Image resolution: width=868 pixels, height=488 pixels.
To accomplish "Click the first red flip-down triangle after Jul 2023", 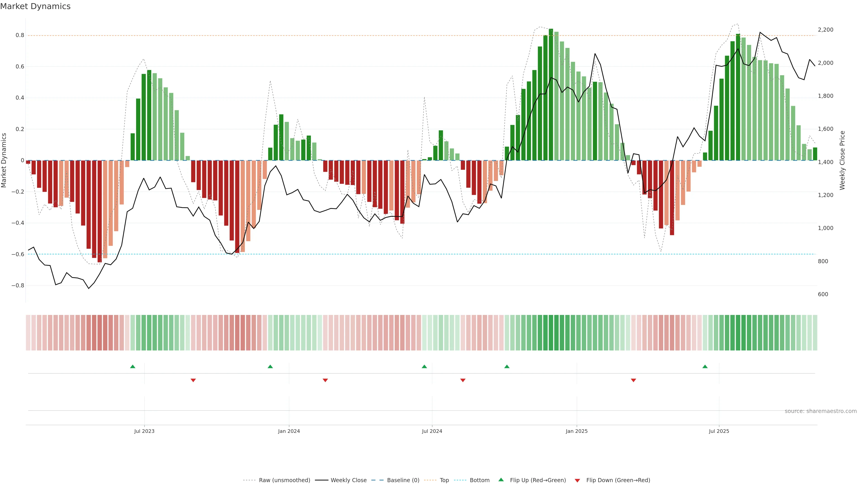I will pos(193,380).
